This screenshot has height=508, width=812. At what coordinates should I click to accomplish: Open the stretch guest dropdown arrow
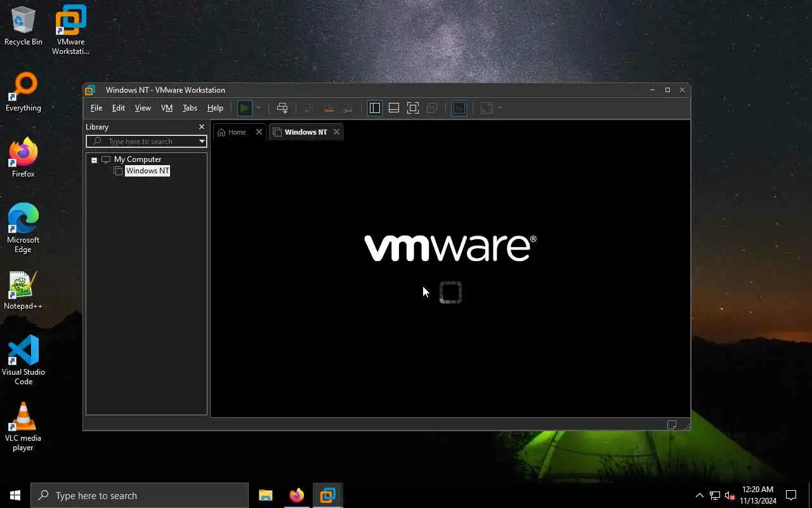pyautogui.click(x=500, y=108)
